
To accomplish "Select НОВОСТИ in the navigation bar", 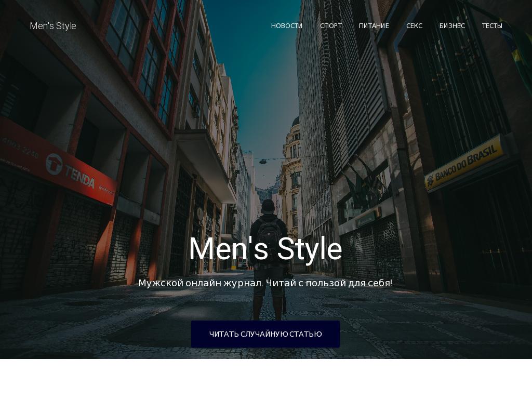I will (287, 25).
